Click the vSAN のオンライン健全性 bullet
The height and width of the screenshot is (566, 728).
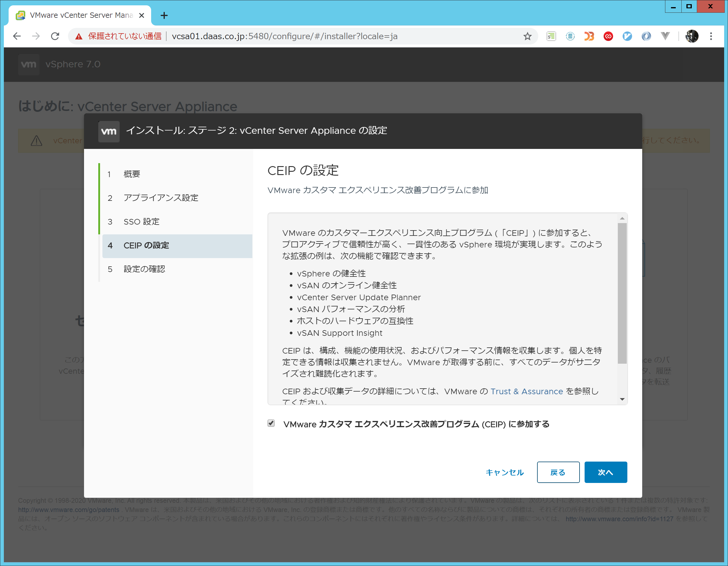347,285
